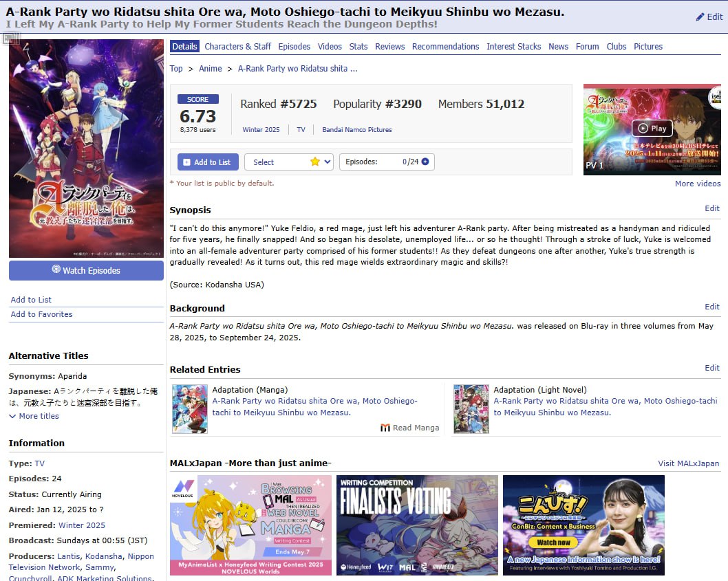Open the ConBiz Watch now banner
Viewport: 728px width, 581px height.
584,525
